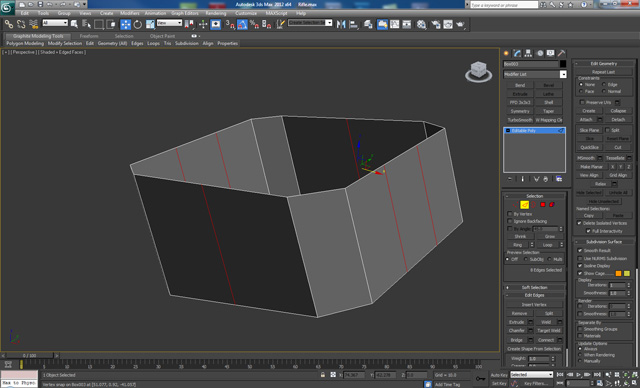Select the Manually update option
Viewport: 640px width, 388px height.
[x=580, y=361]
